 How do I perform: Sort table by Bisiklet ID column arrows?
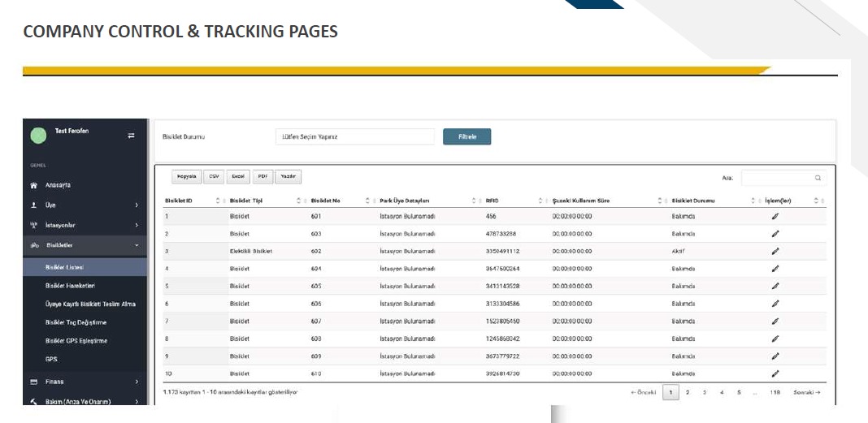(x=218, y=201)
